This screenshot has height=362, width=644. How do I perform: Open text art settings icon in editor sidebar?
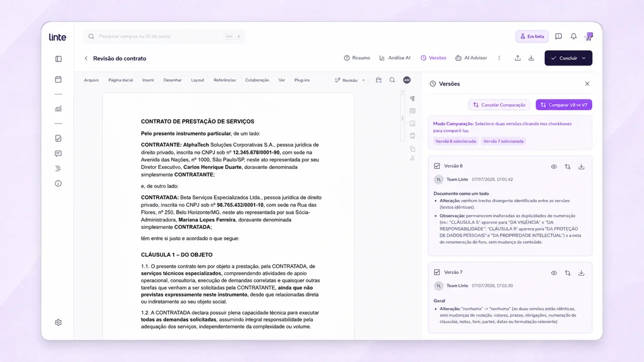412,158
